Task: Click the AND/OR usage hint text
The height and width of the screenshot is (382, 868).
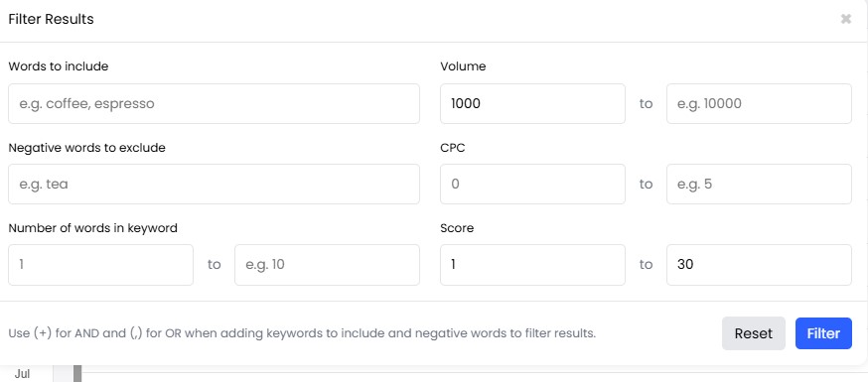Action: pos(302,333)
